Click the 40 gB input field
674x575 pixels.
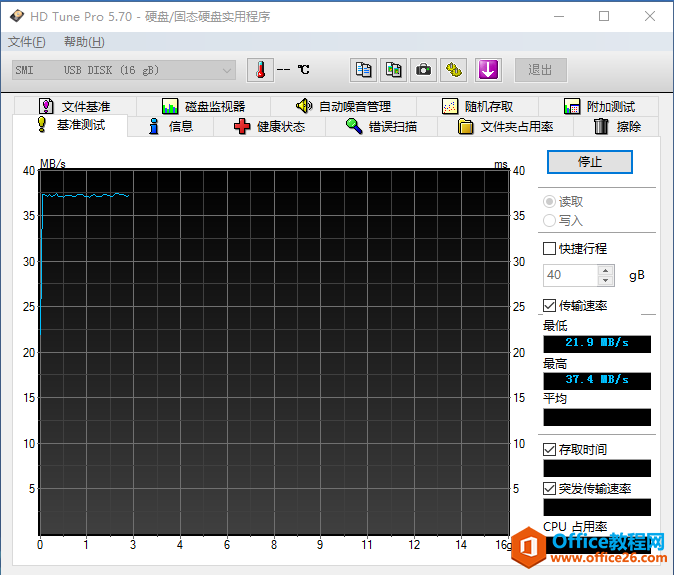coord(570,275)
